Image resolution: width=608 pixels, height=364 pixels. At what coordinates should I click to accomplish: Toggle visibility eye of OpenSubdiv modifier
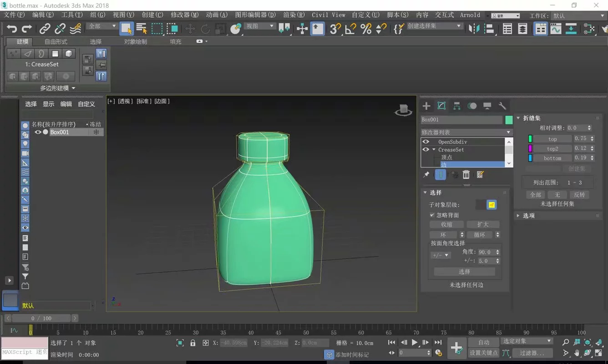(x=426, y=142)
